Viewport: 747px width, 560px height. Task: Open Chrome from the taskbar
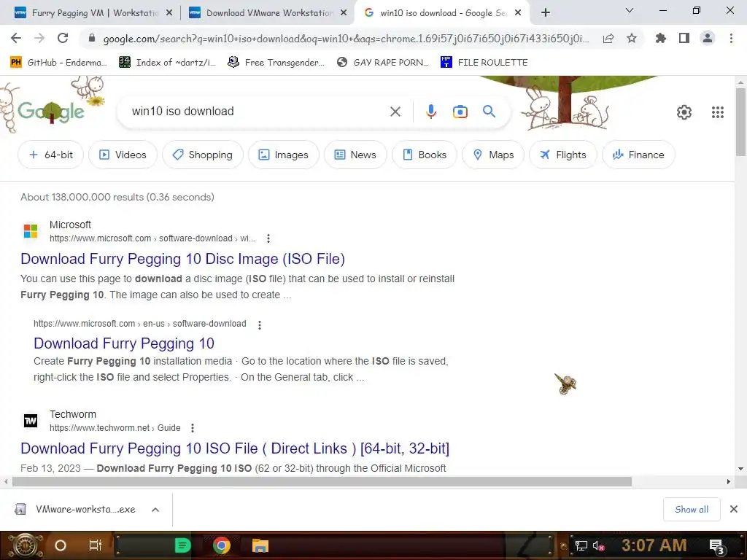point(222,545)
